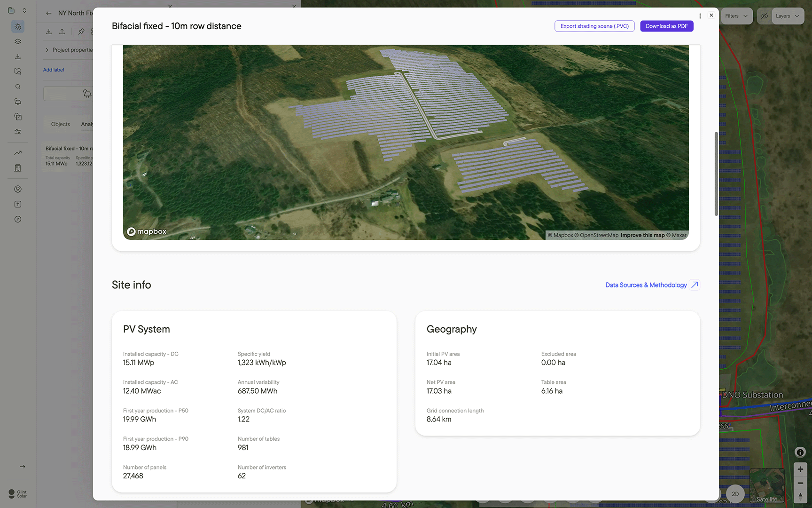Viewport: 812px width, 508px height.
Task: Open the Layers dropdown
Action: [787, 16]
